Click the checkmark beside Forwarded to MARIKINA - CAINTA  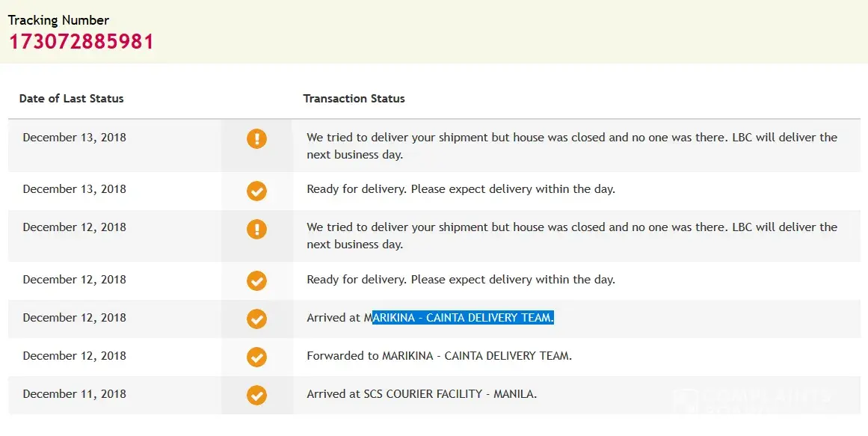pos(256,357)
